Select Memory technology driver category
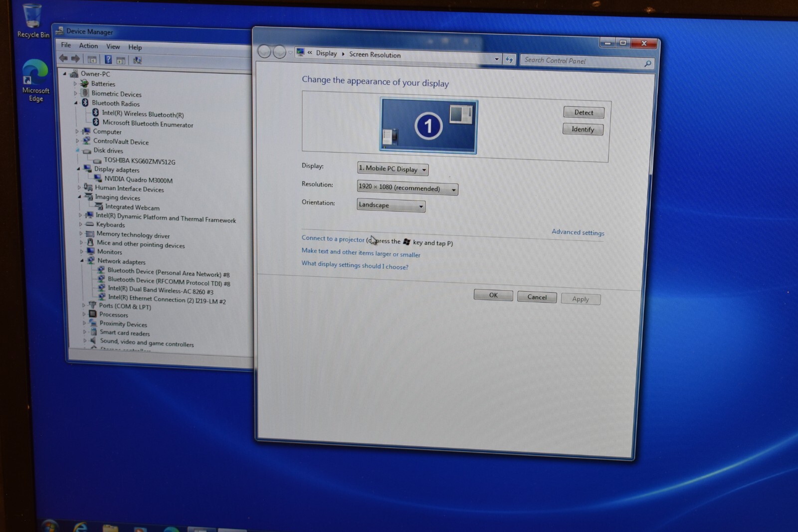The height and width of the screenshot is (532, 798). 133,235
